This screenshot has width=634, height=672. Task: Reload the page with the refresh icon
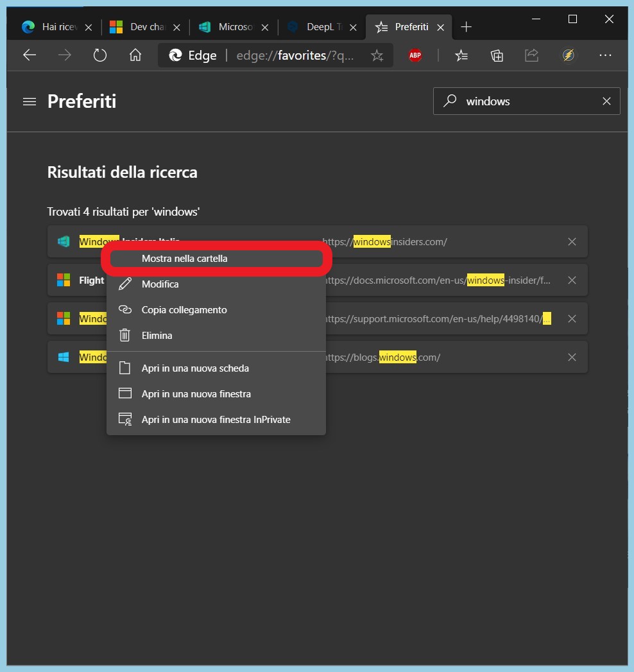(x=100, y=55)
